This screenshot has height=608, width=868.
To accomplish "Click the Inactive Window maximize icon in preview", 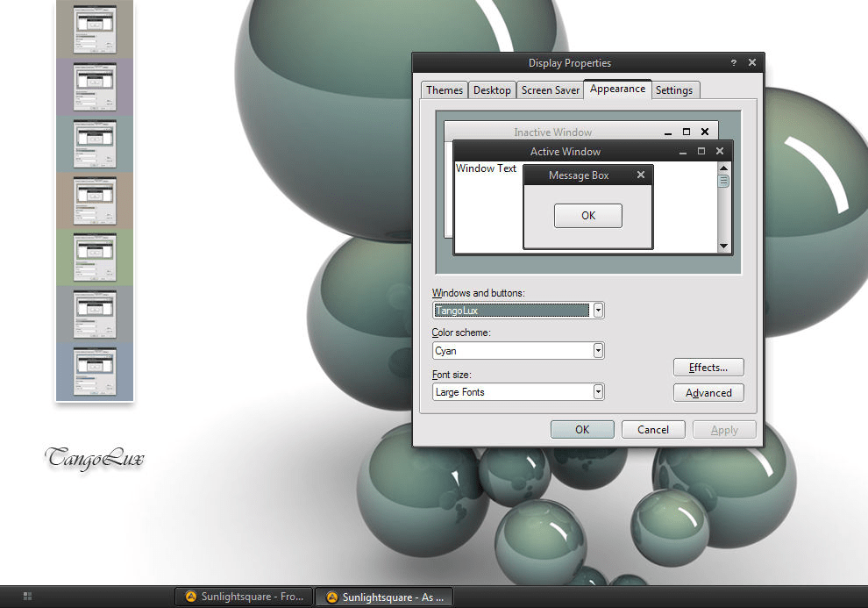I will tap(687, 132).
